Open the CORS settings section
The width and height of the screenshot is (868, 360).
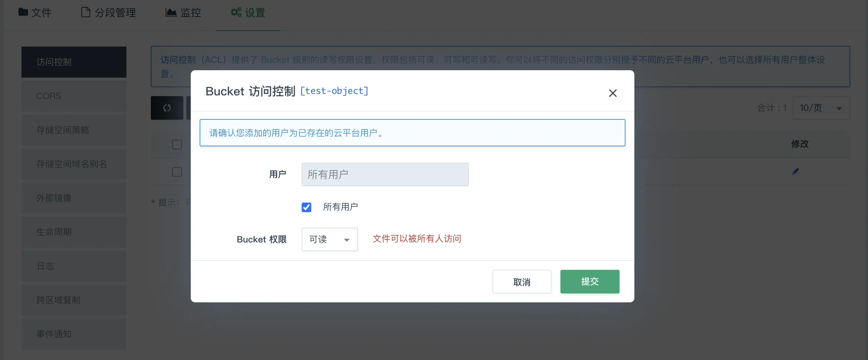pyautogui.click(x=74, y=96)
